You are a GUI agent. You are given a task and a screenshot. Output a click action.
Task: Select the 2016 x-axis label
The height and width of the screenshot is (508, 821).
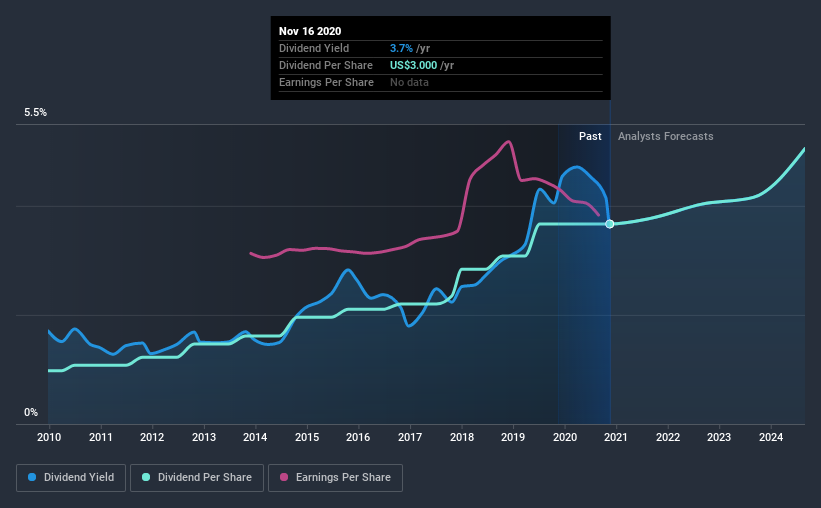click(x=358, y=437)
